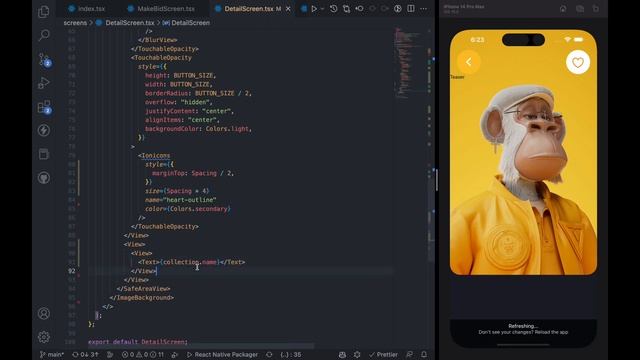The height and width of the screenshot is (360, 640).
Task: Click line number 92 in the gutter
Action: [72, 271]
